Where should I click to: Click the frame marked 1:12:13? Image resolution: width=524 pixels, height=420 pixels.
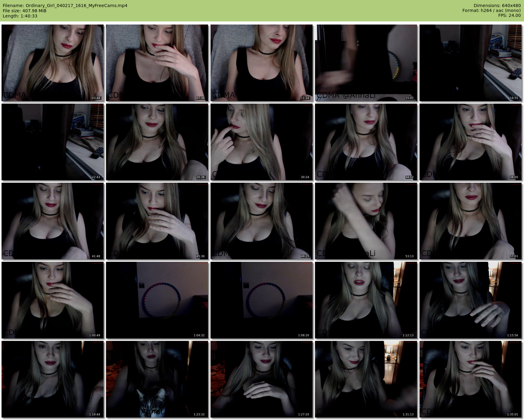tap(366, 300)
